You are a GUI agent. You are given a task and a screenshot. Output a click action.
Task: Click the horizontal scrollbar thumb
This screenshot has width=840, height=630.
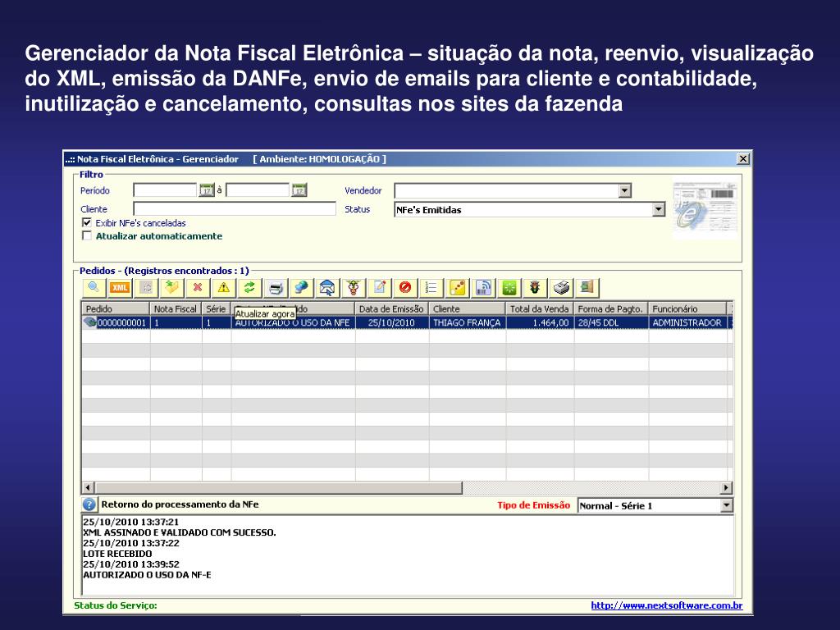click(279, 487)
